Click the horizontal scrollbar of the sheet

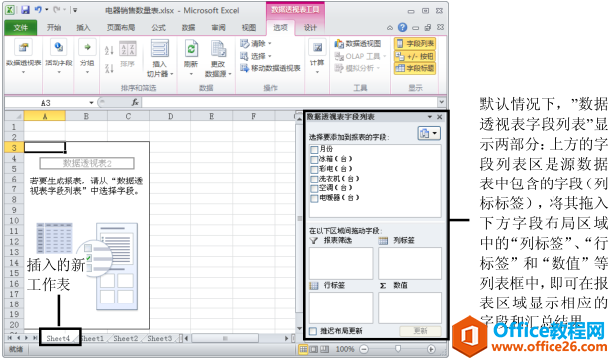coord(225,338)
